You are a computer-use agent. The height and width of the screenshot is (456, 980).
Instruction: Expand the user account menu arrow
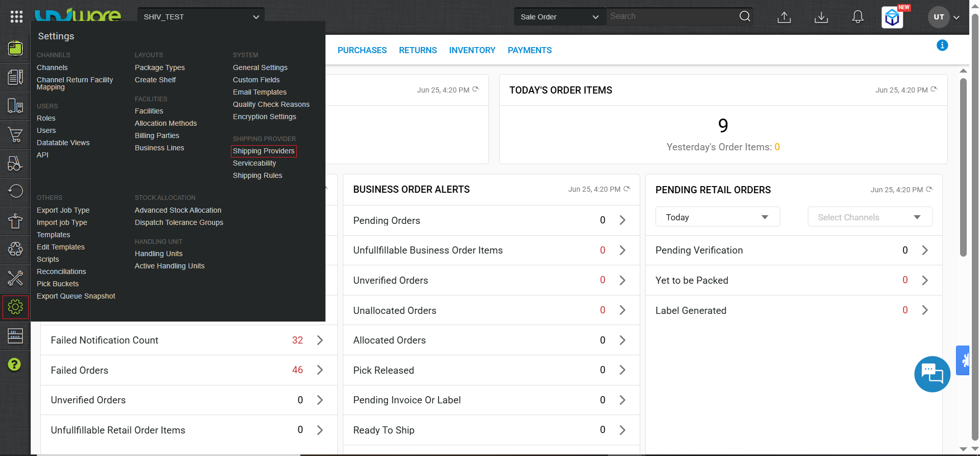tap(956, 17)
